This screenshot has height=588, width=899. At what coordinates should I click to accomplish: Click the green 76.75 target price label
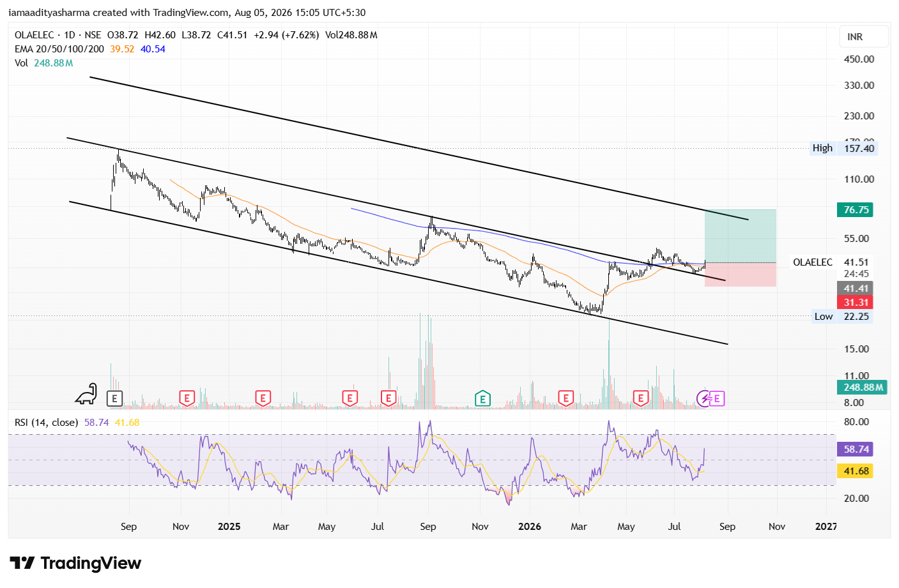coord(856,210)
